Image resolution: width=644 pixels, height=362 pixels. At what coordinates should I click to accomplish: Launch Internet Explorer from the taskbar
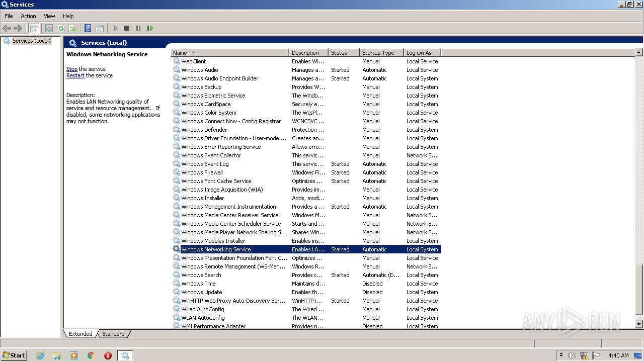tap(40, 355)
